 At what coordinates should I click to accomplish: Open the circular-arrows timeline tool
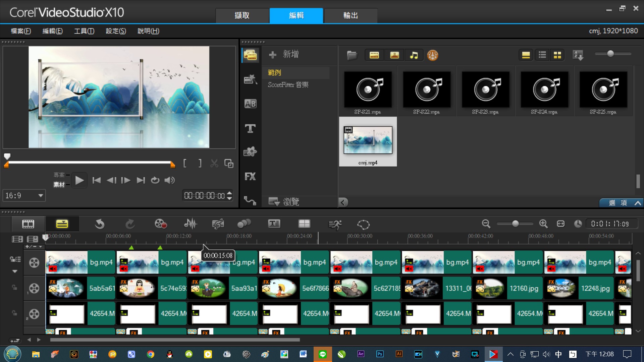(x=363, y=224)
